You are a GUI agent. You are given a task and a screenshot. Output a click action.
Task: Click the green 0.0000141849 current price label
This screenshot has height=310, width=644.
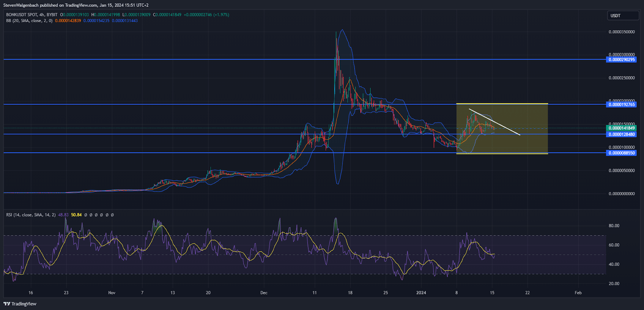coord(621,128)
